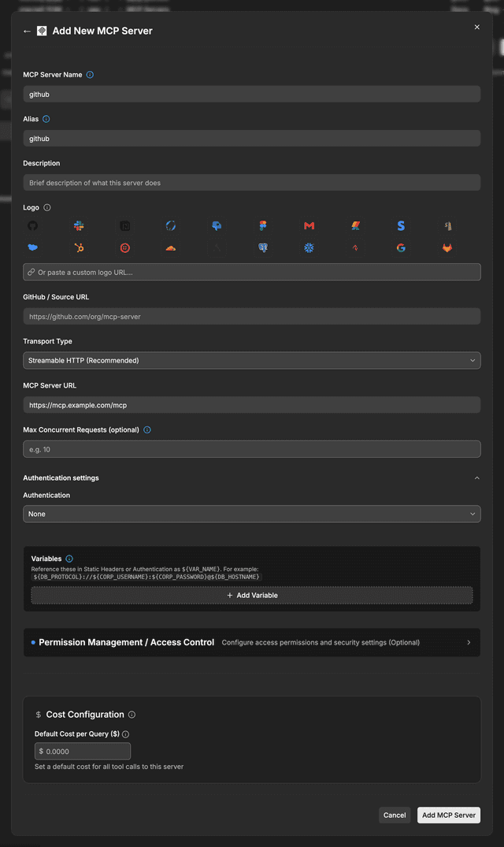Click the MCP Server URL field

click(x=251, y=405)
